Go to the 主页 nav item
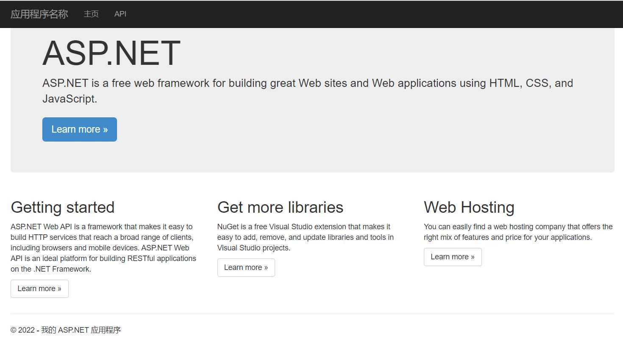 tap(91, 14)
